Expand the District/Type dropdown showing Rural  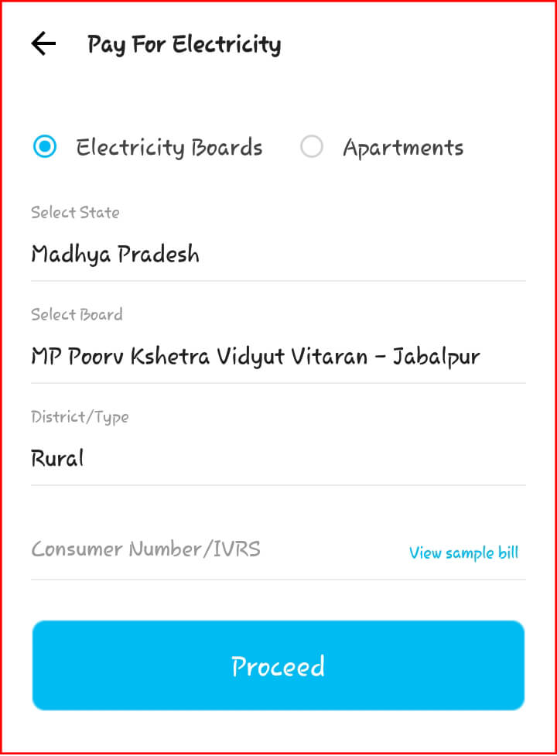(278, 458)
